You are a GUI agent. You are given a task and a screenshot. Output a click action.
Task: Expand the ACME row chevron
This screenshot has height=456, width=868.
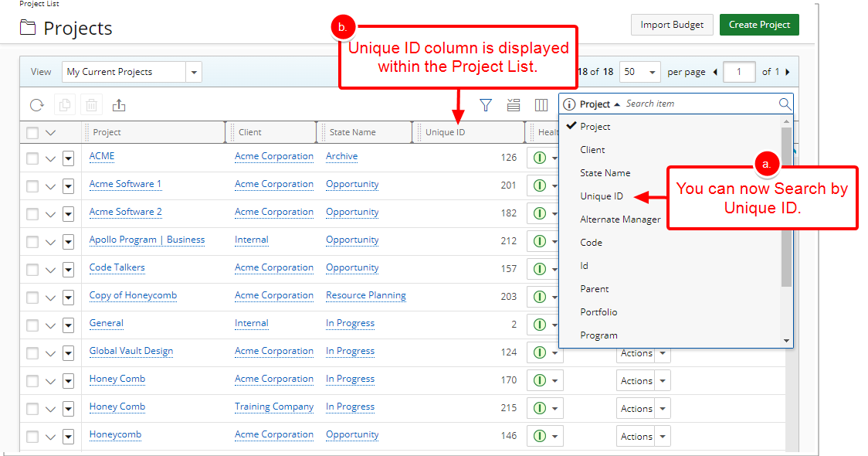[50, 159]
